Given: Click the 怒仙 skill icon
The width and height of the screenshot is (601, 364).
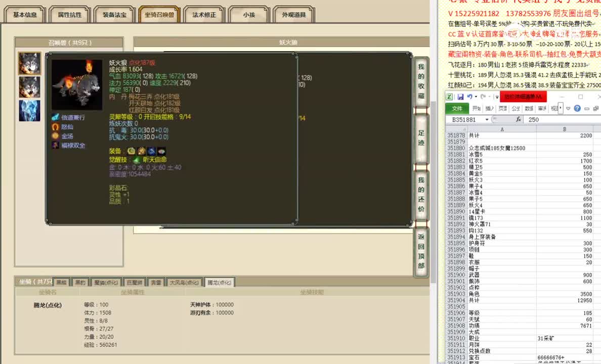Looking at the screenshot, I should [55, 127].
